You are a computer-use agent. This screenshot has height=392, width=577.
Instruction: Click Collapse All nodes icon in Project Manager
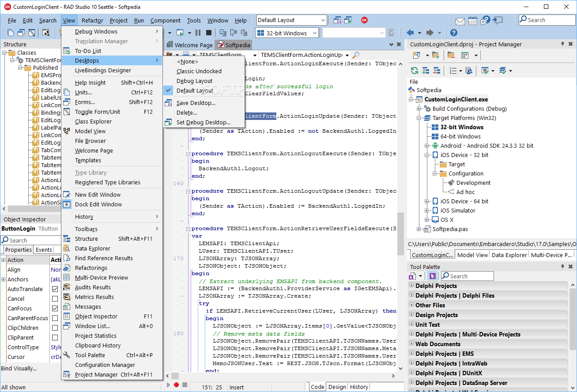(437, 71)
